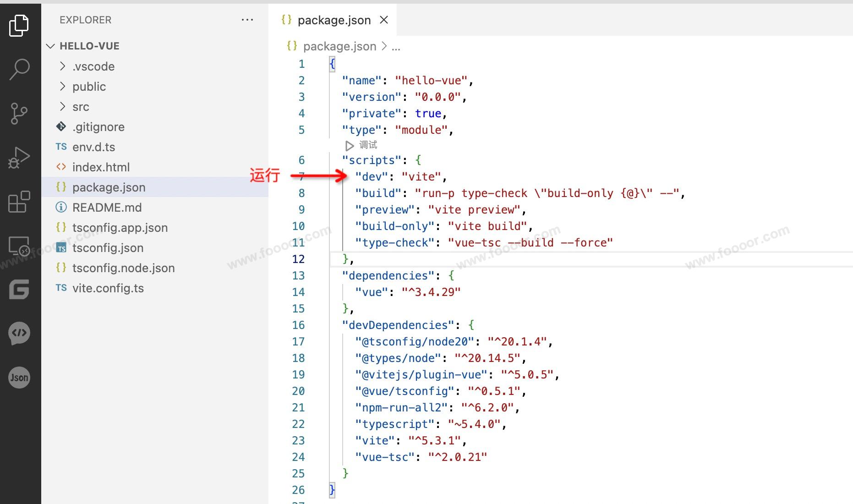Screen dimensions: 853x504
Task: Open the Run and Debug view
Action: 19,158
